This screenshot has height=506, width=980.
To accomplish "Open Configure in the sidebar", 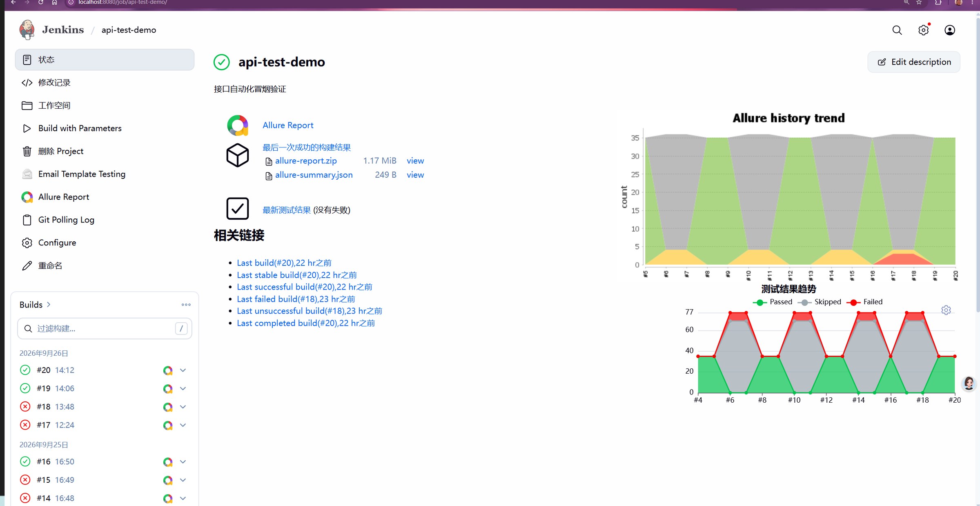I will (x=105, y=243).
